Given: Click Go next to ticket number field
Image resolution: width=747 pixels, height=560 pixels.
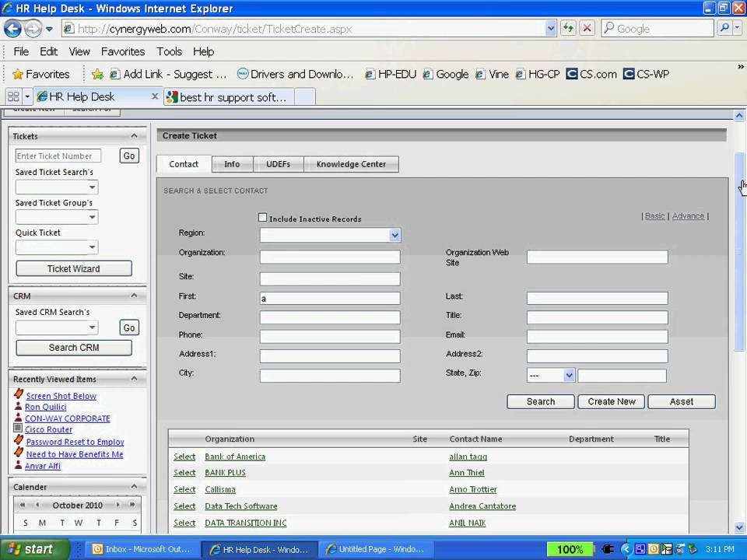Looking at the screenshot, I should tap(129, 156).
